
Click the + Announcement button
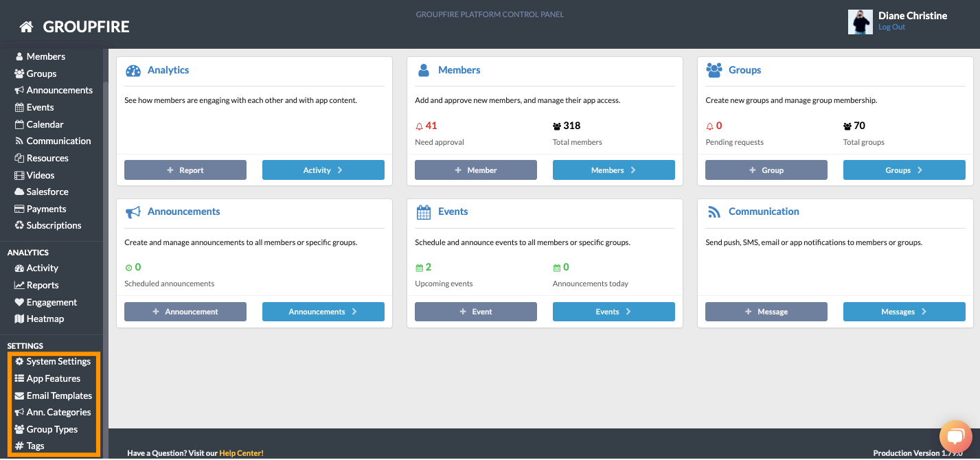(x=185, y=312)
